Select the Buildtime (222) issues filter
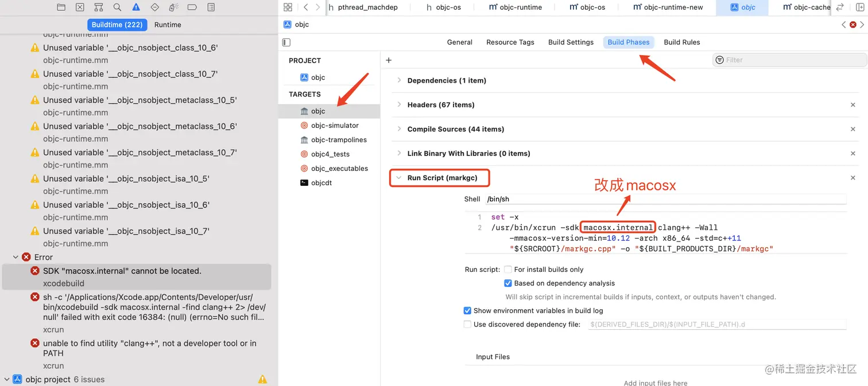The height and width of the screenshot is (386, 868). pyautogui.click(x=117, y=25)
